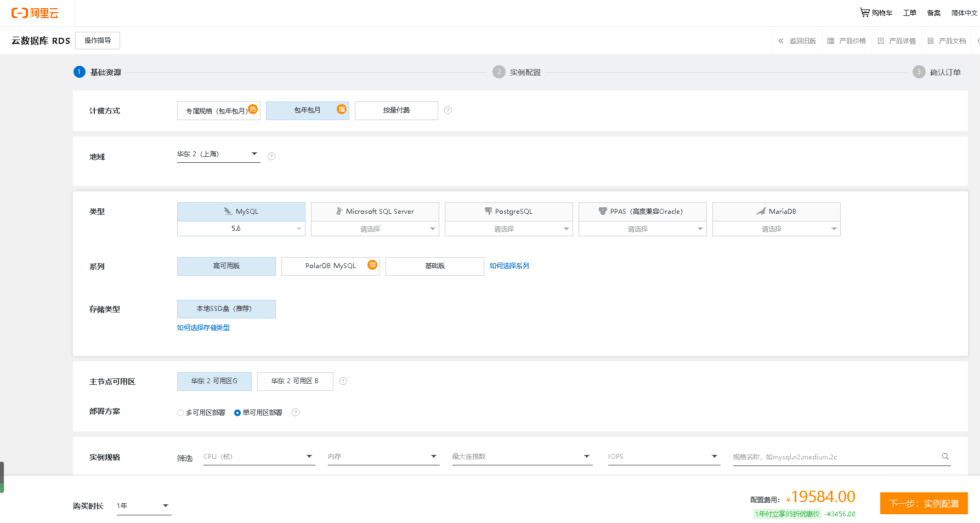Click the 操作指导 button

pyautogui.click(x=98, y=41)
